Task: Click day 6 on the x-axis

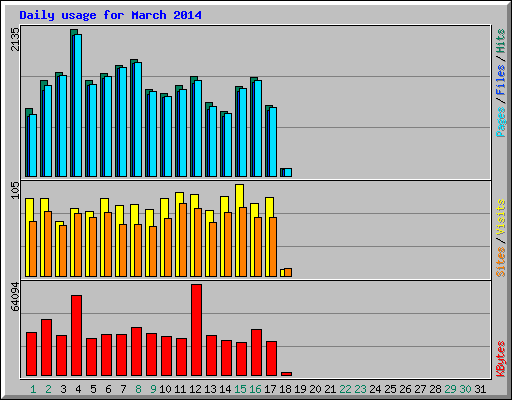Action: coord(108,389)
